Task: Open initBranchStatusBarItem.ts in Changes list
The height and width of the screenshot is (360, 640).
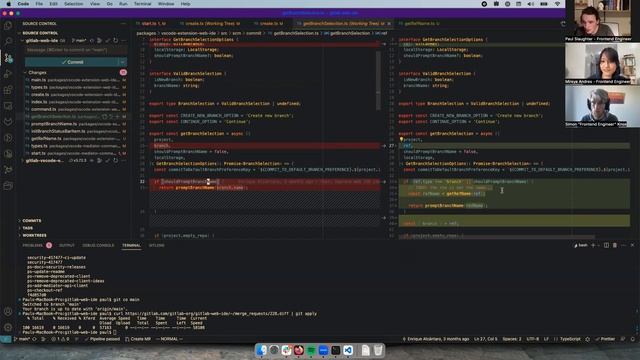Action: pos(75,131)
